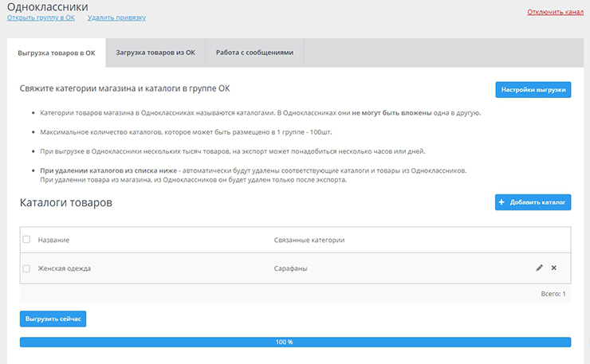This screenshot has height=364, width=590.
Task: Click the Настройки выгрузки button
Action: pyautogui.click(x=533, y=89)
